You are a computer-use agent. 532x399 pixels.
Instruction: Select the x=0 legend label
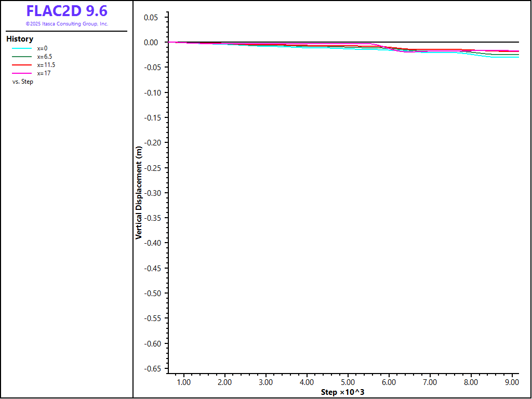tap(42, 48)
